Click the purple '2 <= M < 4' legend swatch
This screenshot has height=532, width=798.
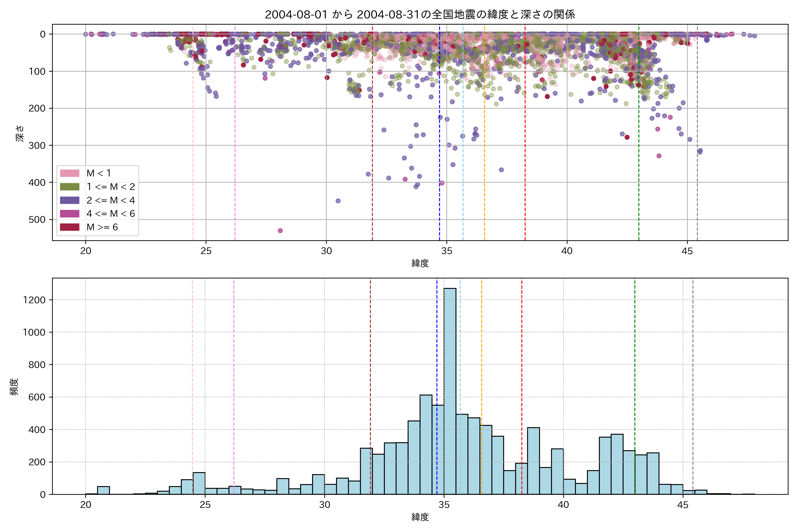(x=70, y=200)
